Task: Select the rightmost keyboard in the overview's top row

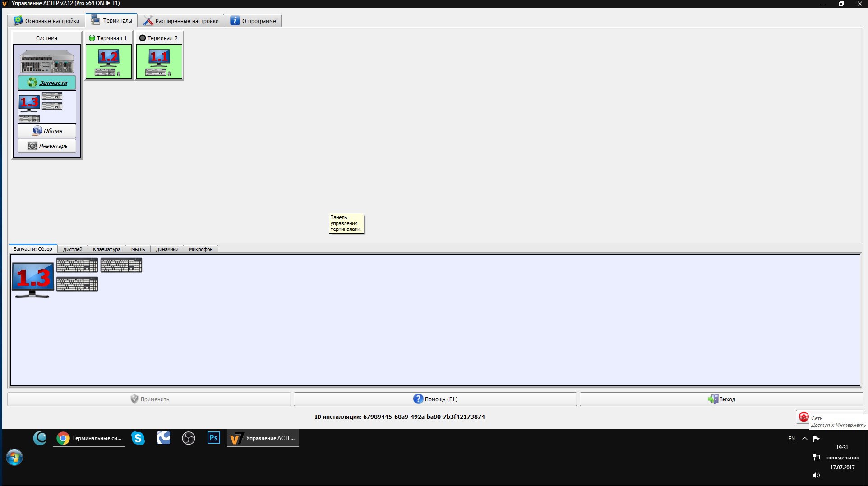Action: (x=121, y=265)
